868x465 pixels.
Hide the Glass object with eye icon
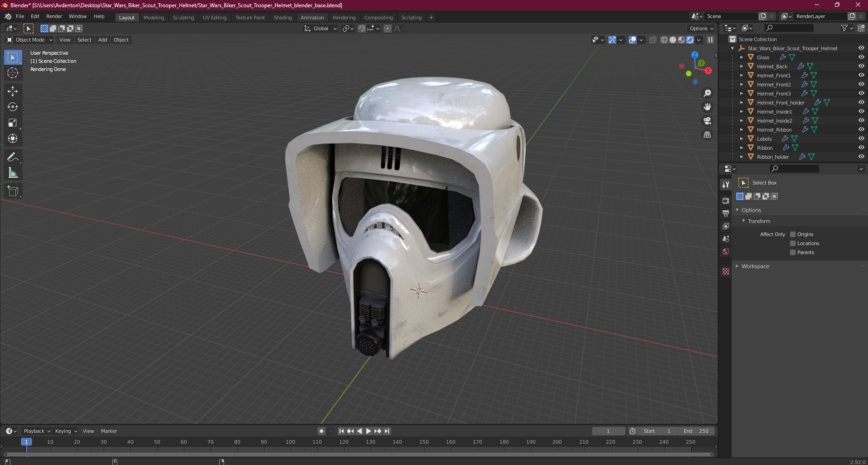pyautogui.click(x=861, y=57)
